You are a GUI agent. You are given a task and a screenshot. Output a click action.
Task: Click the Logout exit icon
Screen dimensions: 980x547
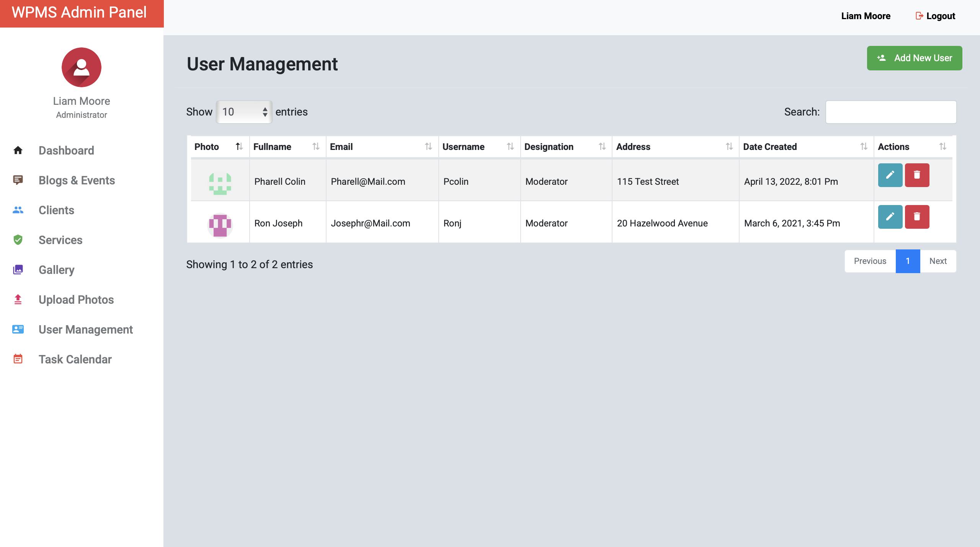(x=919, y=16)
